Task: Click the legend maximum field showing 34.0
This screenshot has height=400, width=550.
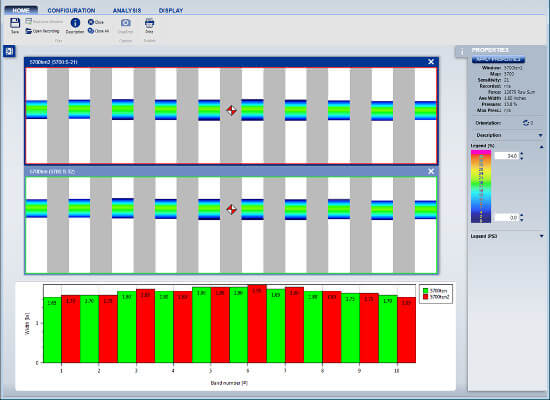Action: pyautogui.click(x=507, y=156)
